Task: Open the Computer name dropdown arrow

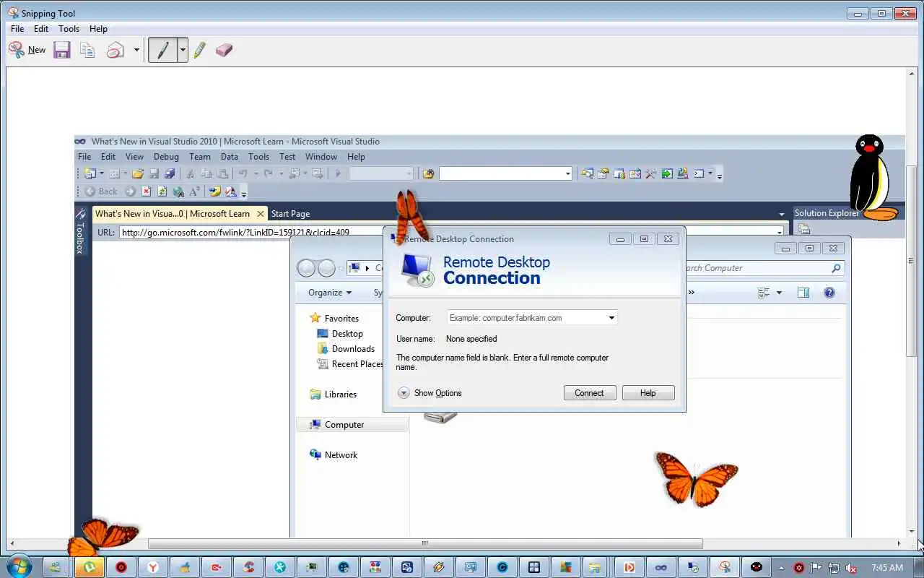Action: [611, 318]
